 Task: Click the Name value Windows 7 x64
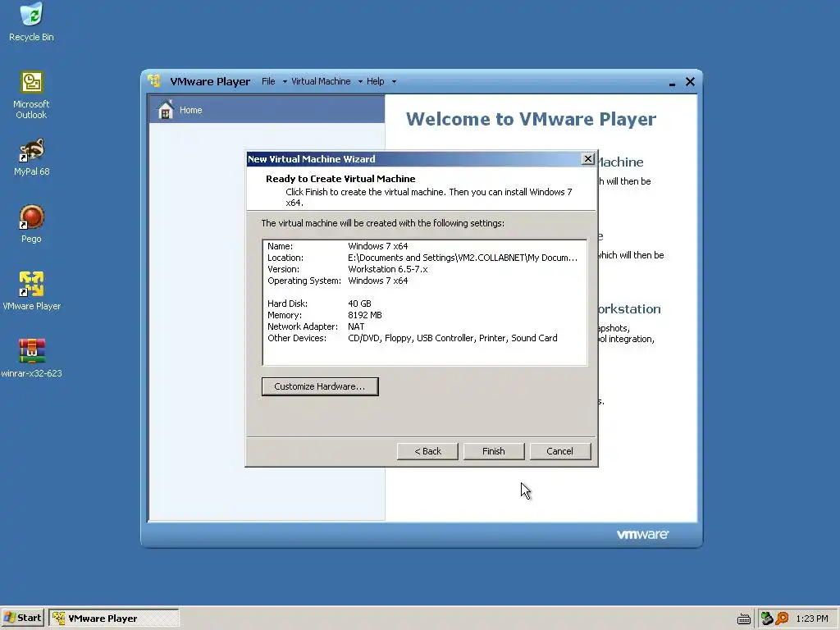click(377, 246)
